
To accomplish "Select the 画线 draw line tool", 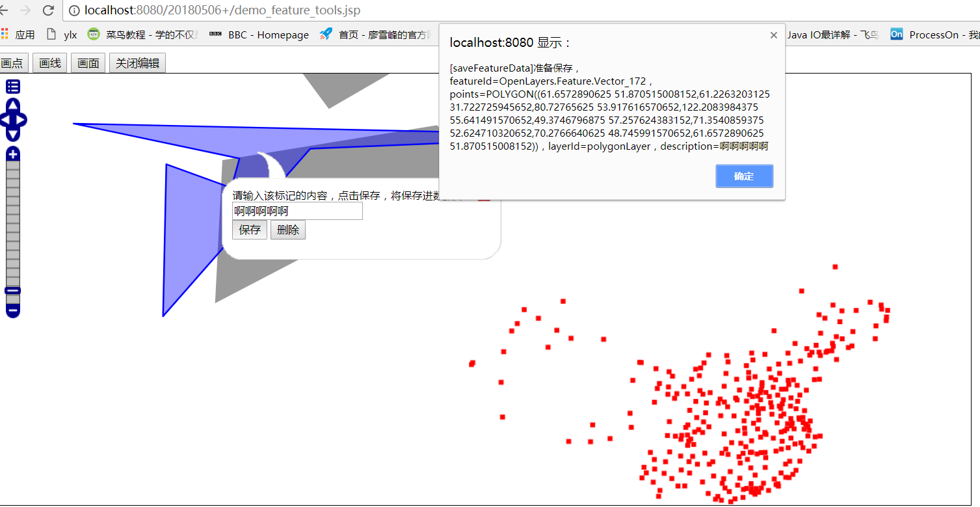I will pyautogui.click(x=50, y=63).
